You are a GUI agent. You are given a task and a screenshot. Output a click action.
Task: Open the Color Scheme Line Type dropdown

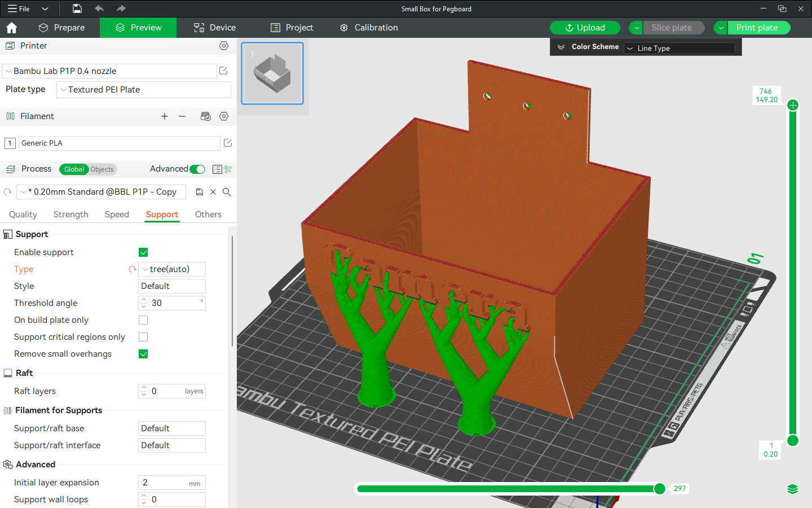tap(679, 49)
